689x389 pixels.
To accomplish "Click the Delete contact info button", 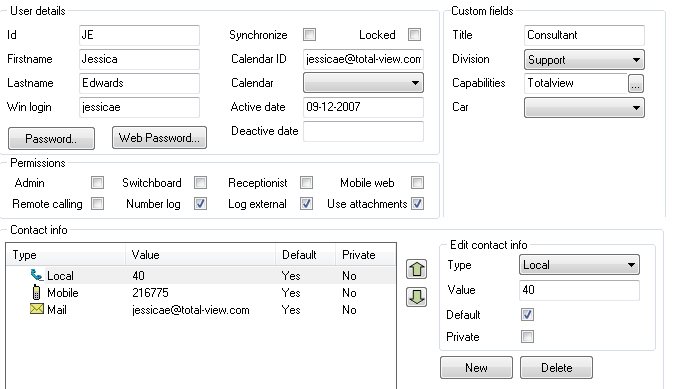I will point(556,367).
